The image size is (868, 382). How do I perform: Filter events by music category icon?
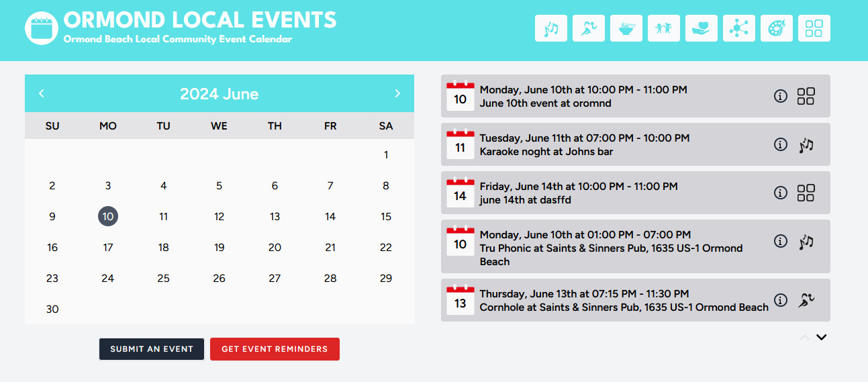551,28
